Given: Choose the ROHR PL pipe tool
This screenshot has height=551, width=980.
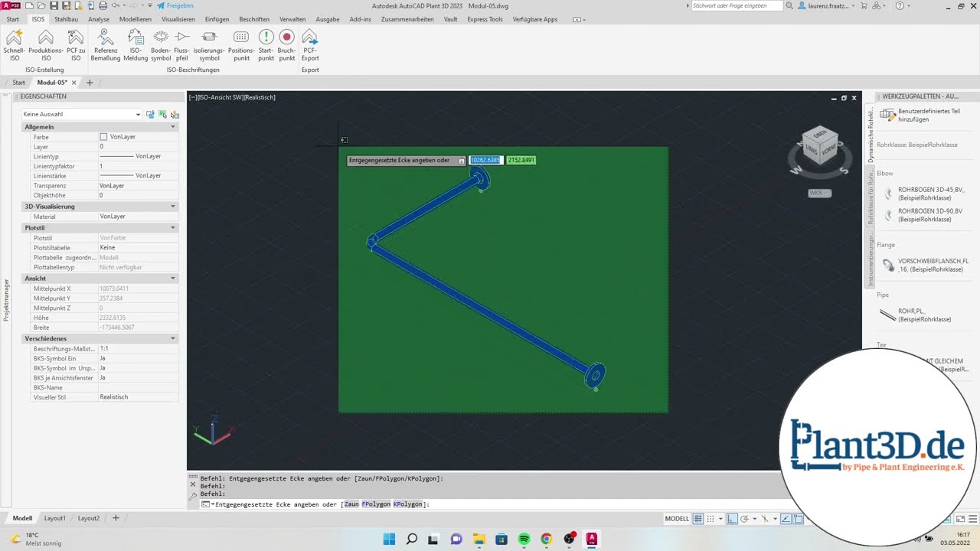Looking at the screenshot, I should point(916,315).
